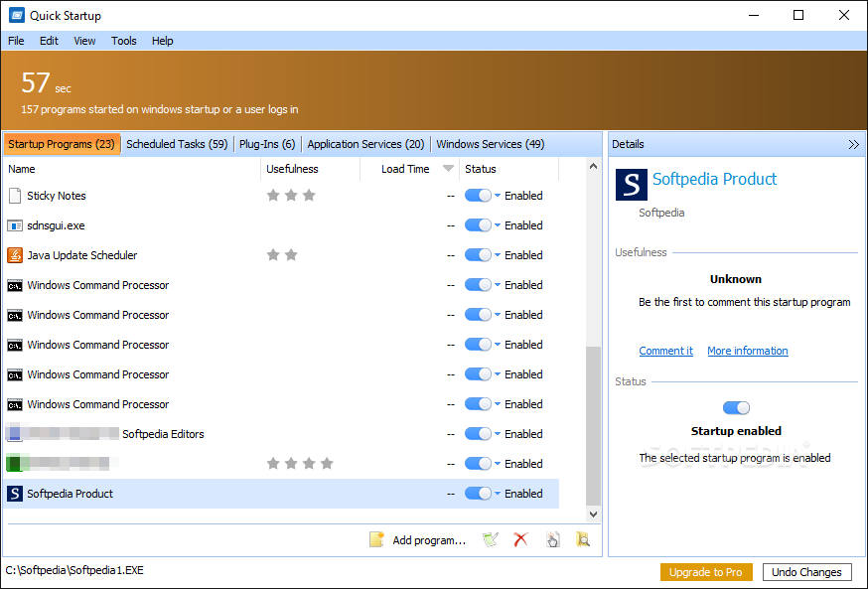Open the More information link
Screen dimensions: 868x589
click(748, 351)
